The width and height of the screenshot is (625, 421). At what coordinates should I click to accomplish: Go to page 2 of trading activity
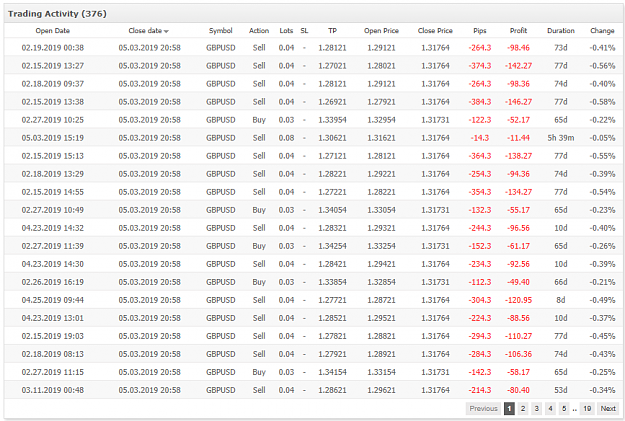523,408
